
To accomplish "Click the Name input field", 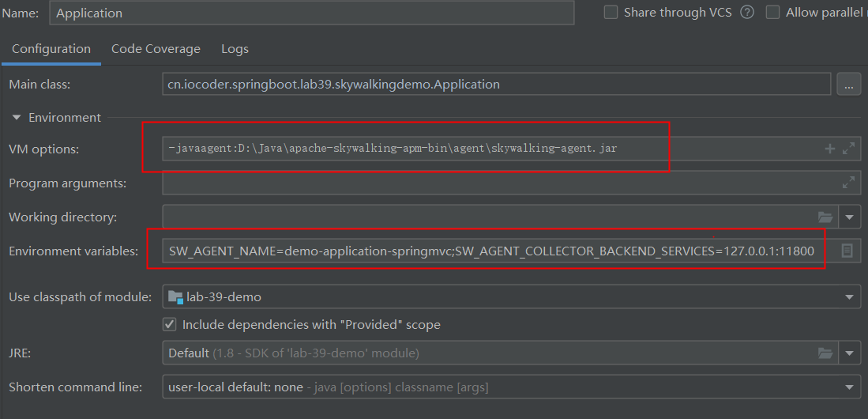I will click(312, 13).
